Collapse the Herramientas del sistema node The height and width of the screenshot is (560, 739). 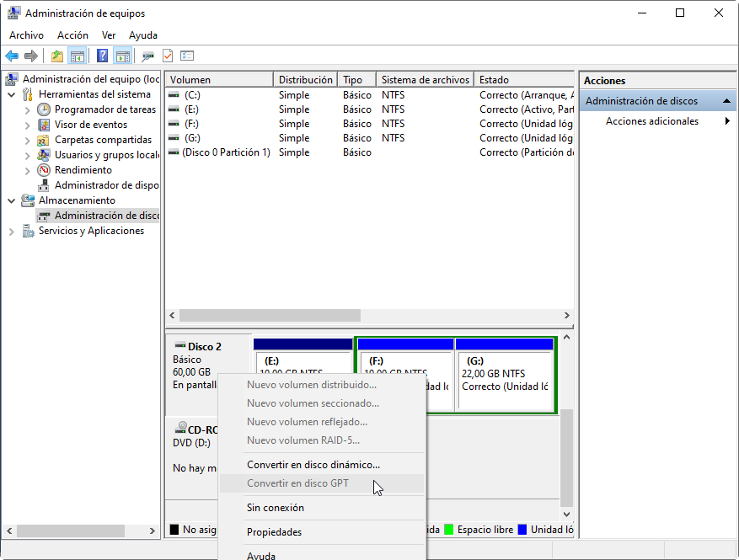[12, 94]
